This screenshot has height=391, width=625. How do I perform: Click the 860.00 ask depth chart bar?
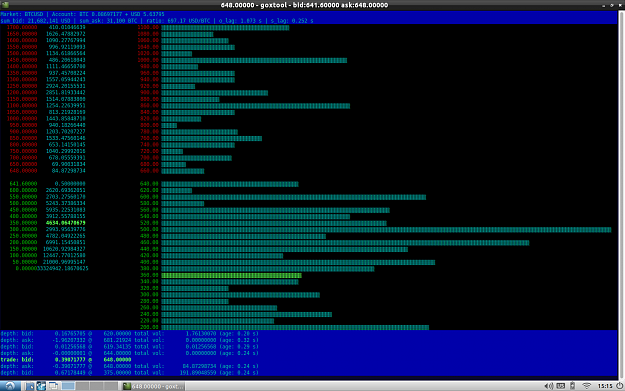point(256,106)
